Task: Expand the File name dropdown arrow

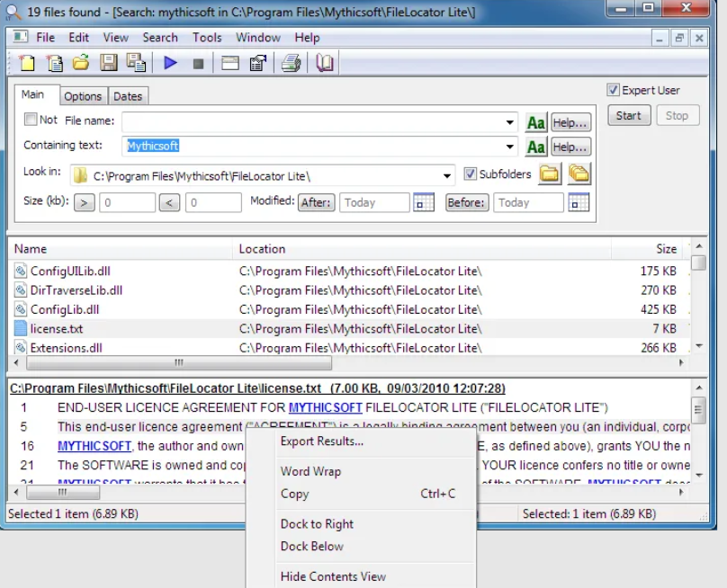Action: coord(509,123)
